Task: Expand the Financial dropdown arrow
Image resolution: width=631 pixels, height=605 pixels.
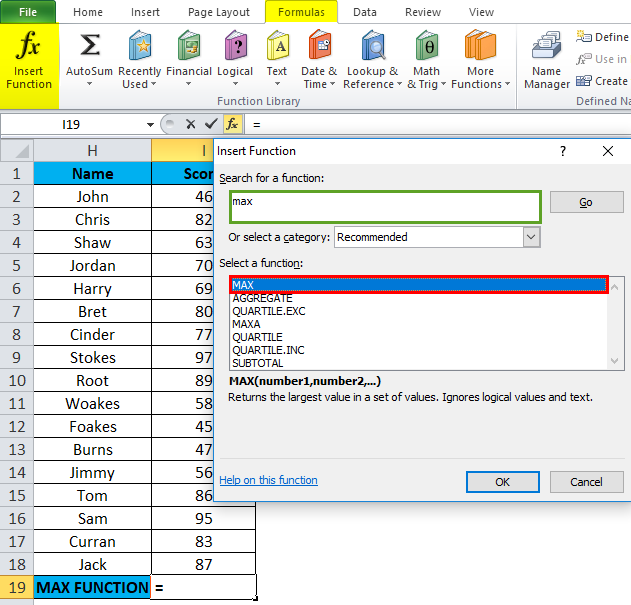Action: (188, 84)
